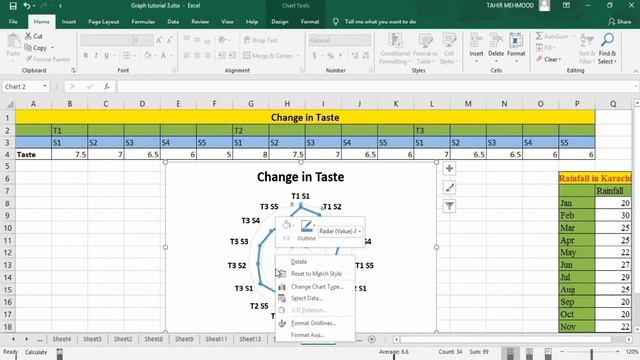Open Chart Elements plus button
The width and height of the screenshot is (640, 360).
449,169
